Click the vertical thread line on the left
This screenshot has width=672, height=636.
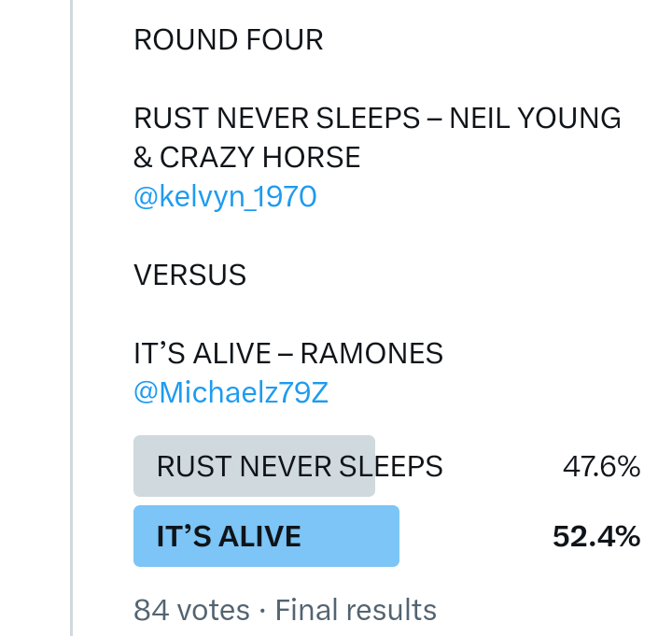[72, 318]
